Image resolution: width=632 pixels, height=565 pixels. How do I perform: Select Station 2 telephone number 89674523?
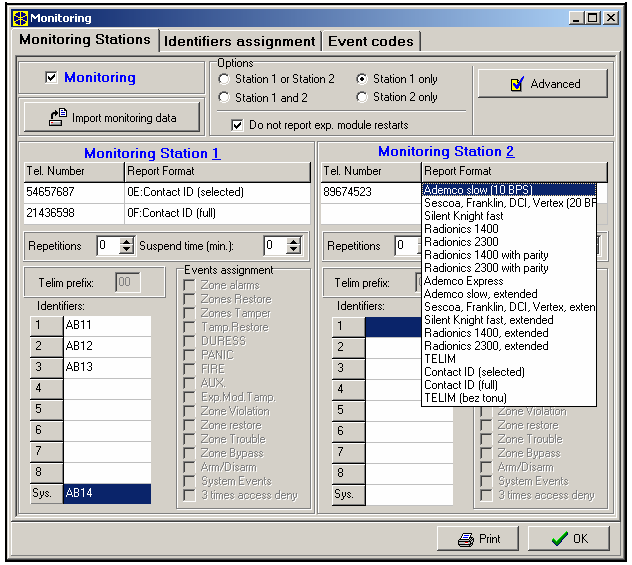[371, 192]
